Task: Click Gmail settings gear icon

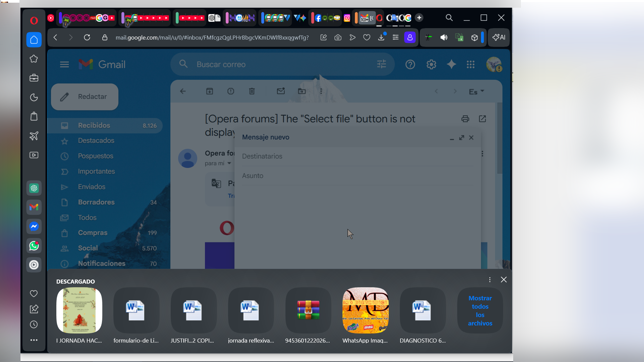Action: point(431,64)
